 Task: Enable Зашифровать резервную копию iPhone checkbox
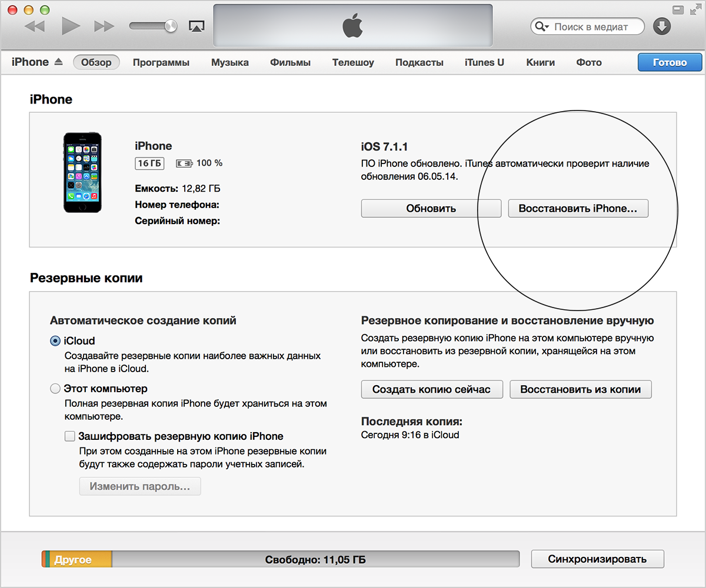pos(70,436)
